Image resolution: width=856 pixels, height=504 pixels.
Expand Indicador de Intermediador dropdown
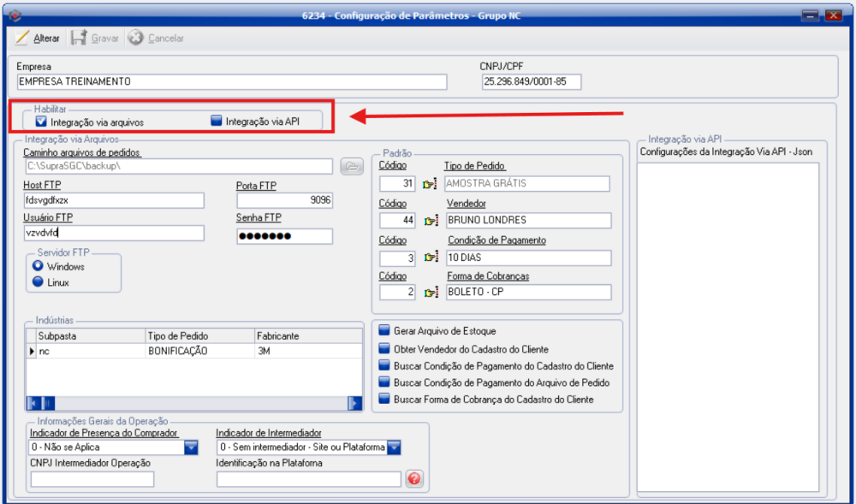tap(394, 447)
